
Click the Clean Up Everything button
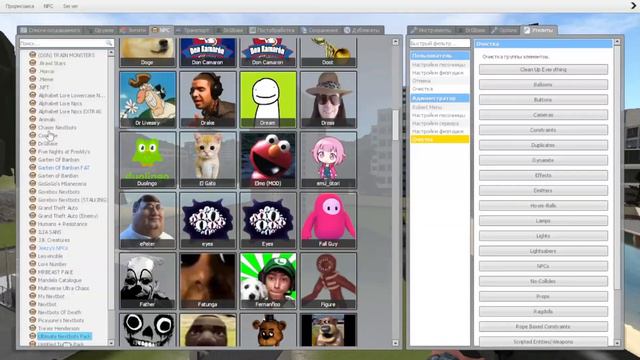[x=543, y=69]
